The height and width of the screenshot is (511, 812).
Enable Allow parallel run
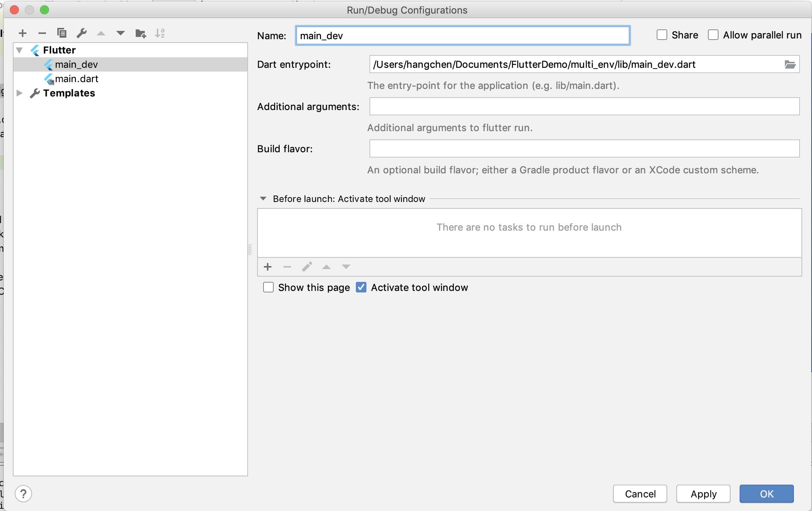(713, 35)
